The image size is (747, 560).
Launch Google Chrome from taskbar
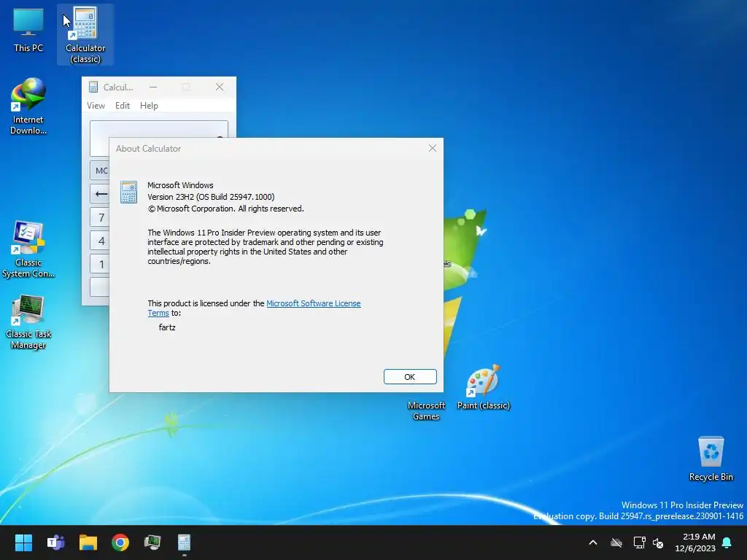120,542
